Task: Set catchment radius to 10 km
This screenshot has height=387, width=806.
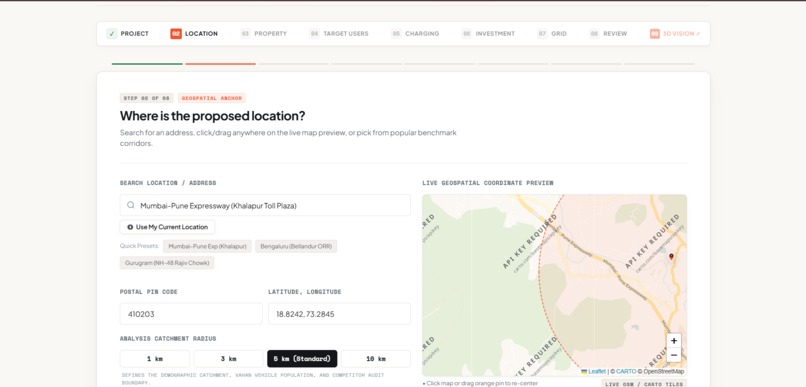Action: [376, 359]
